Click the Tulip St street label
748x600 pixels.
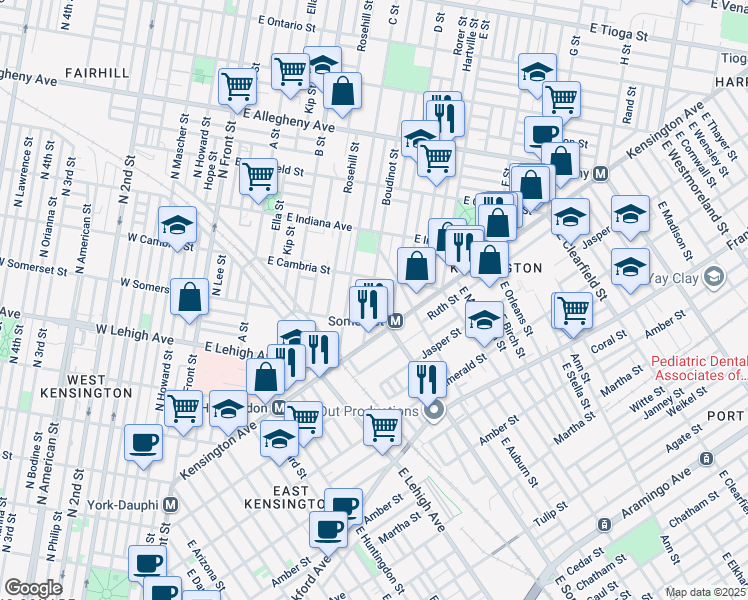[551, 514]
